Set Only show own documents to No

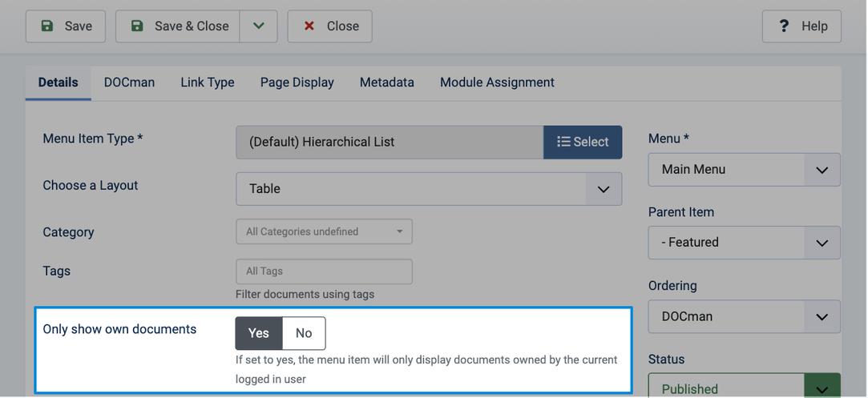[x=304, y=333]
